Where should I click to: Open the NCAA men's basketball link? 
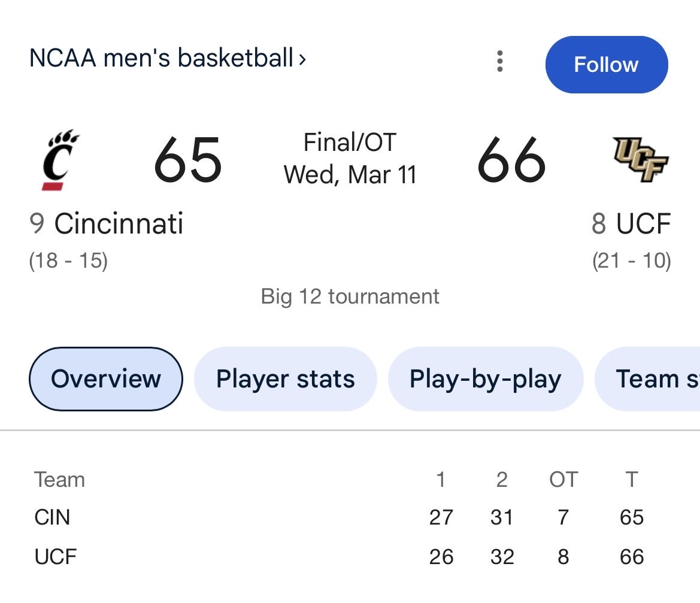(x=161, y=59)
